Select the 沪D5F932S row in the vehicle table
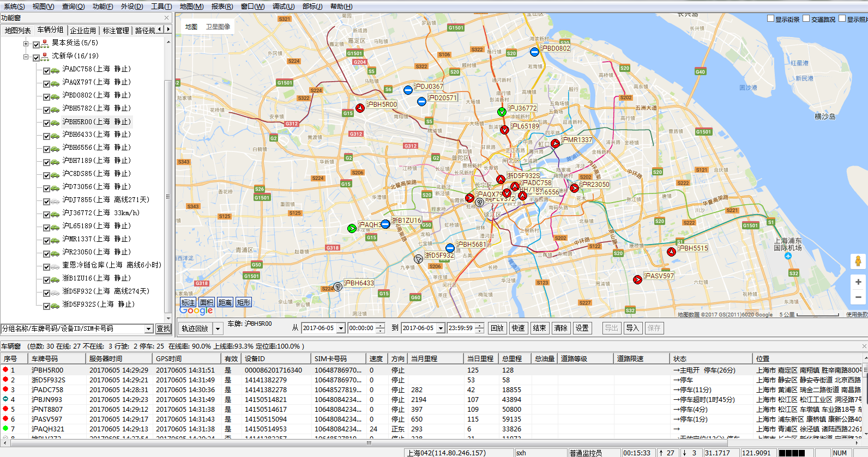This screenshot has height=457, width=868. [48, 380]
